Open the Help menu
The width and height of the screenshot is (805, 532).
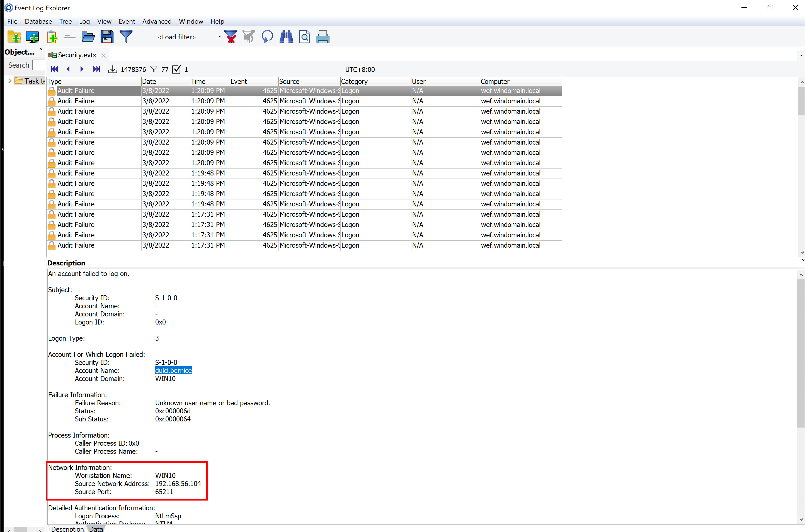pos(217,21)
